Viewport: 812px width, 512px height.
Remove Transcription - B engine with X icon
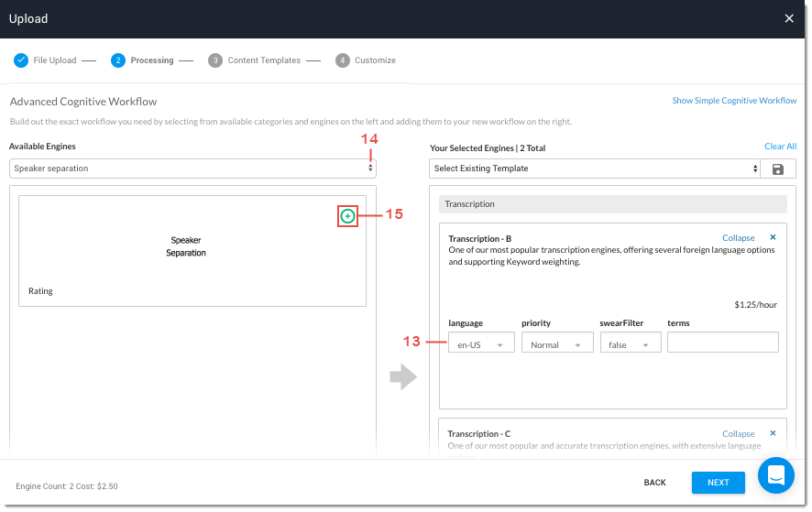[x=773, y=237]
